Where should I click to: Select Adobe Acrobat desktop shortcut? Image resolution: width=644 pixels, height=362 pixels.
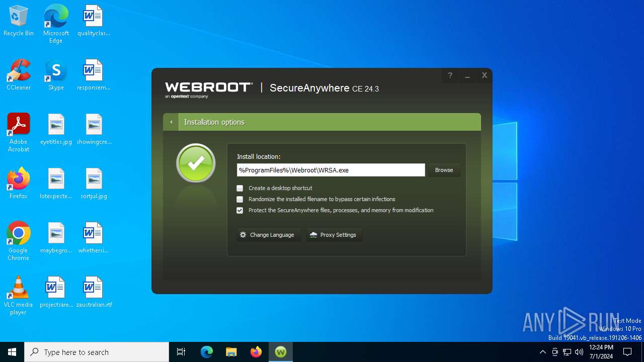point(19,133)
